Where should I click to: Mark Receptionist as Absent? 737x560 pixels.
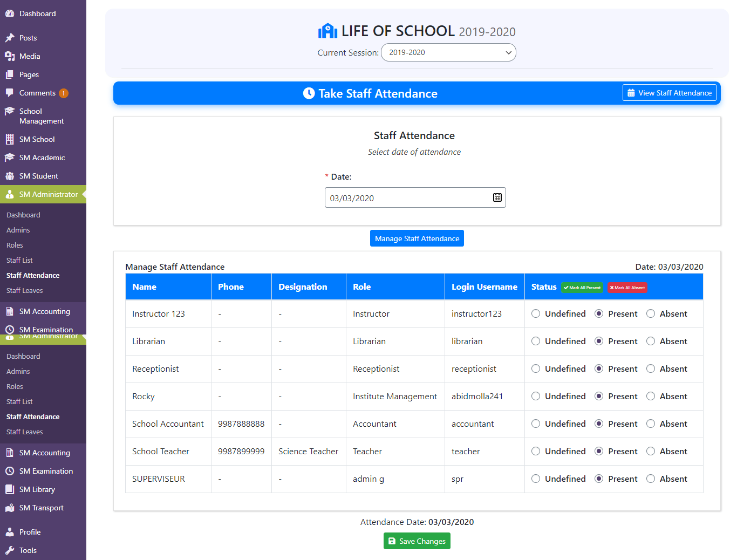651,368
